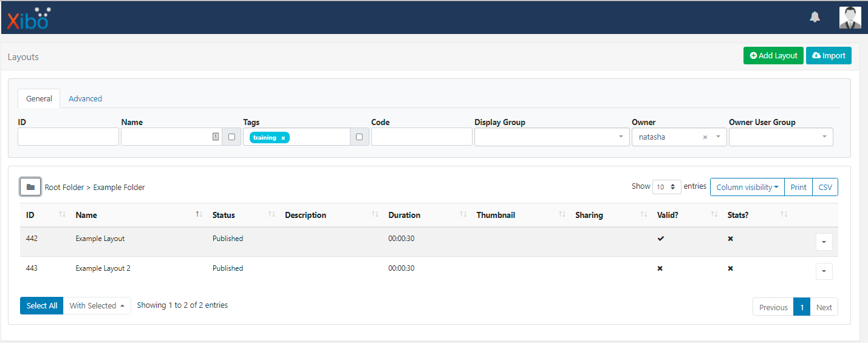
Task: Expand the Display Group dropdown
Action: pos(551,137)
